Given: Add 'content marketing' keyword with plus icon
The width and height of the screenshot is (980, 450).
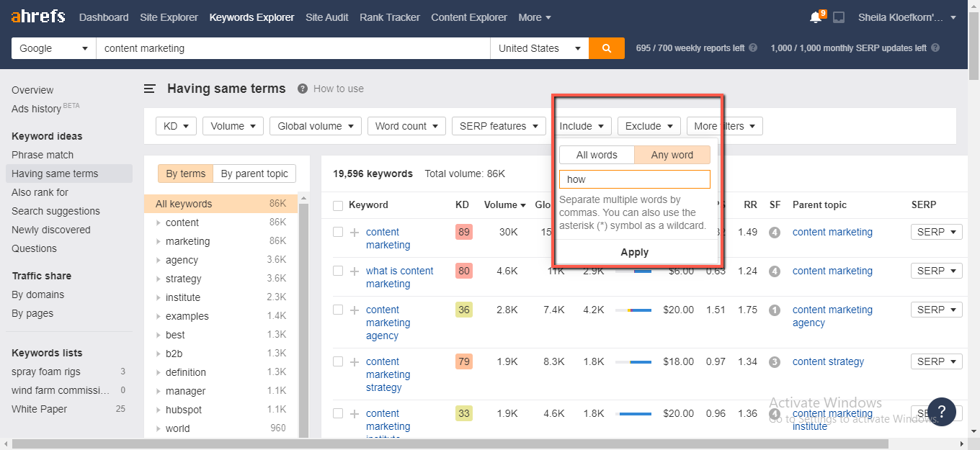Looking at the screenshot, I should [354, 233].
